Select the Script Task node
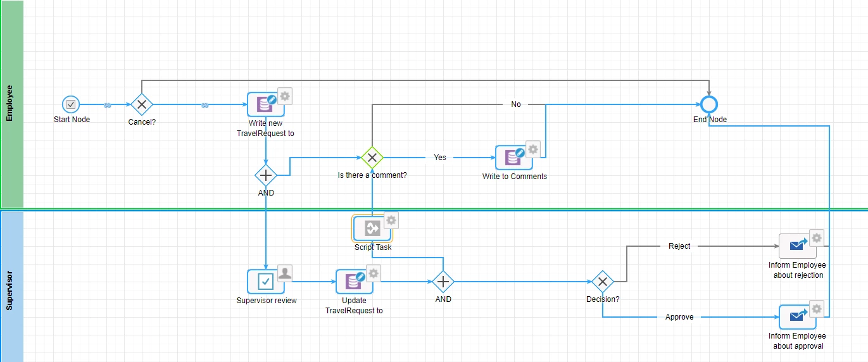The image size is (868, 362). tap(372, 228)
